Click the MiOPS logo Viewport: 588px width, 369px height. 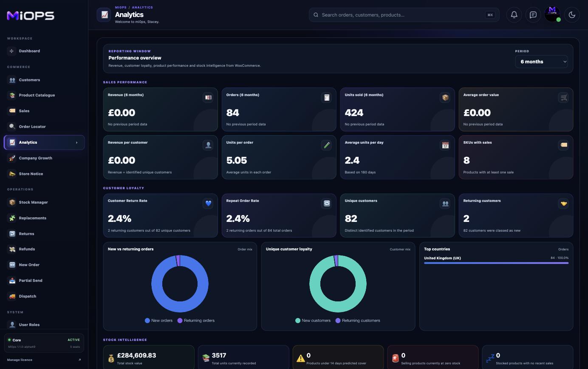click(31, 16)
